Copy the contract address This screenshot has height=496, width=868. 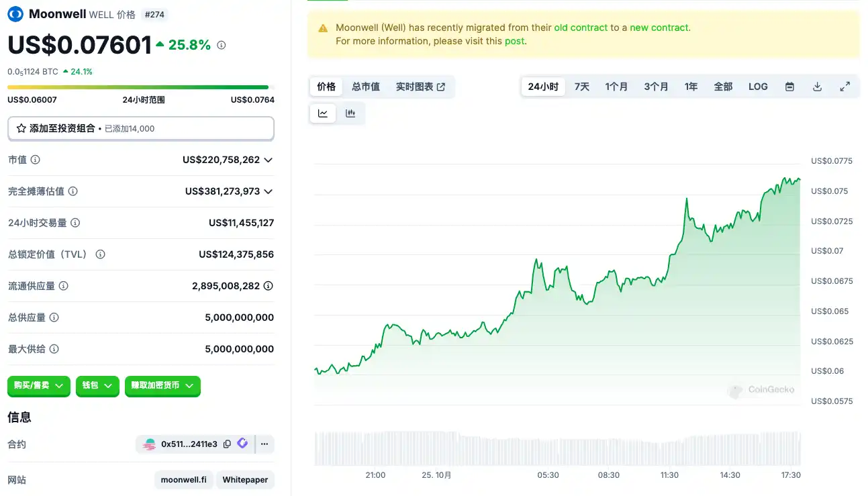pos(227,444)
